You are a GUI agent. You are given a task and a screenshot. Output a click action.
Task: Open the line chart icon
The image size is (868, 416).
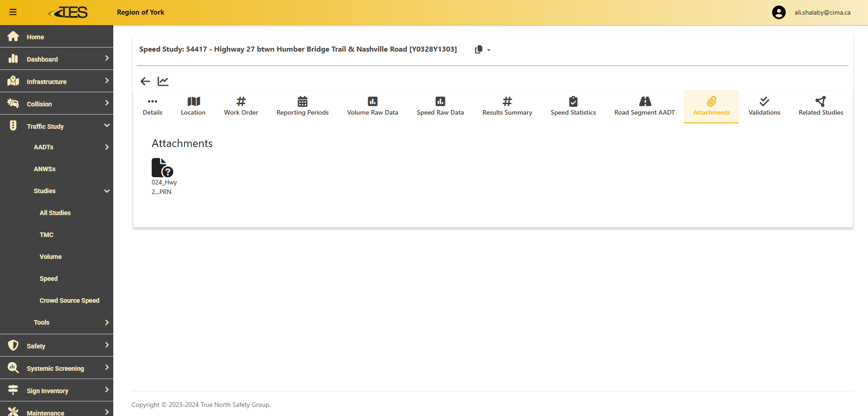coord(163,81)
